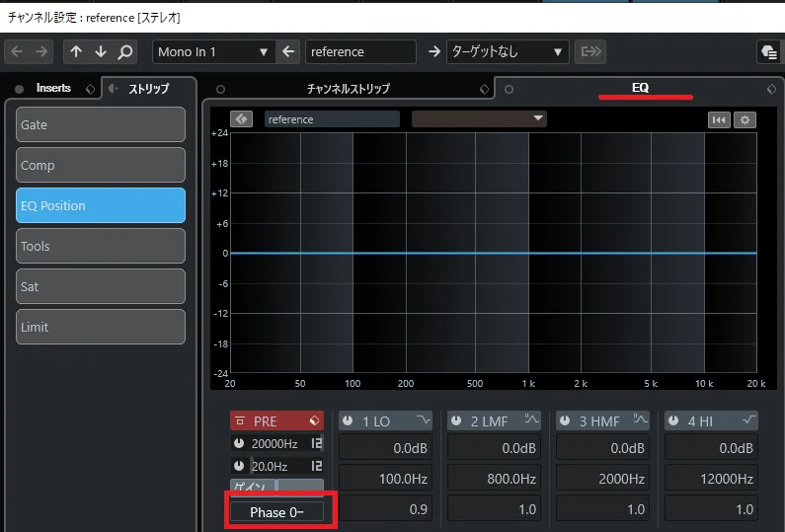The width and height of the screenshot is (785, 532).
Task: Select the Comp strip module
Action: pos(101,165)
